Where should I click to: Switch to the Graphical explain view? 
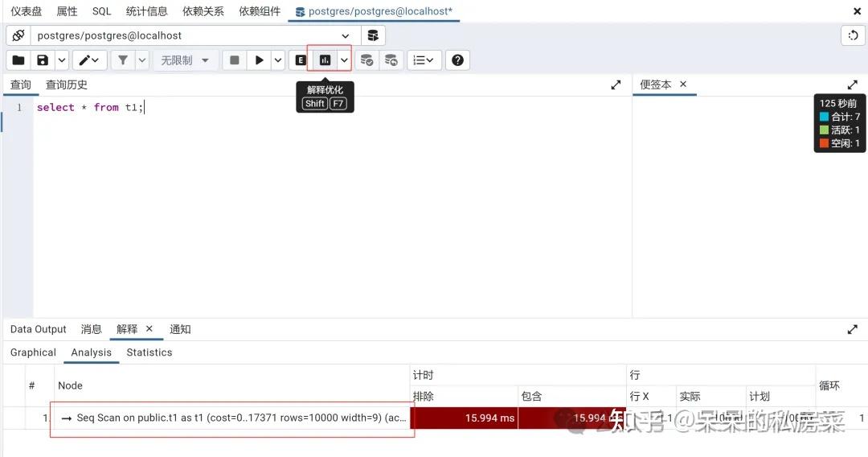(x=33, y=352)
